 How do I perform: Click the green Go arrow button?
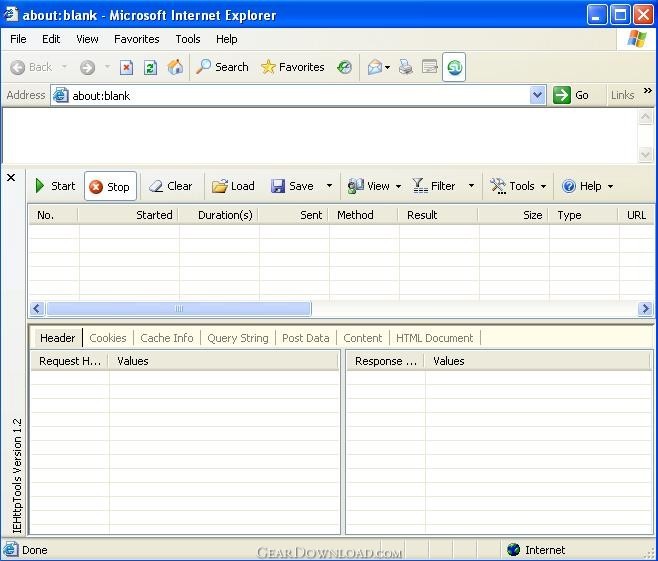coord(561,95)
